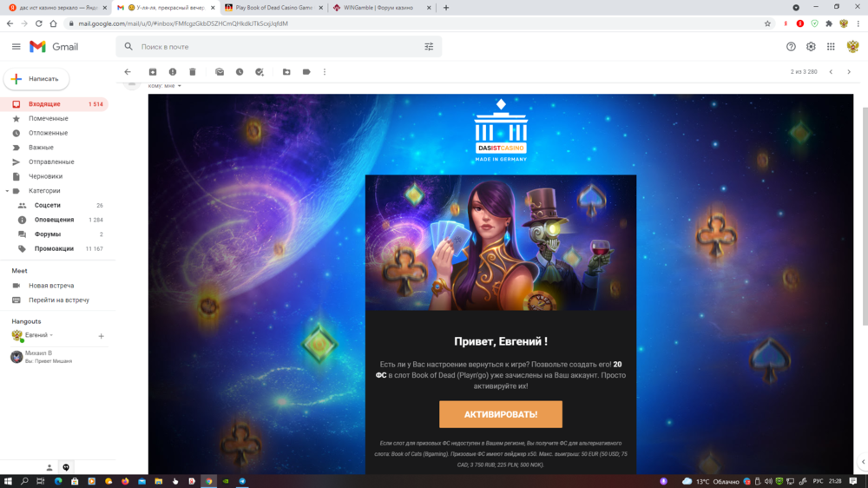Click the Move to folder icon
Screen dimensions: 868x488
[x=286, y=72]
